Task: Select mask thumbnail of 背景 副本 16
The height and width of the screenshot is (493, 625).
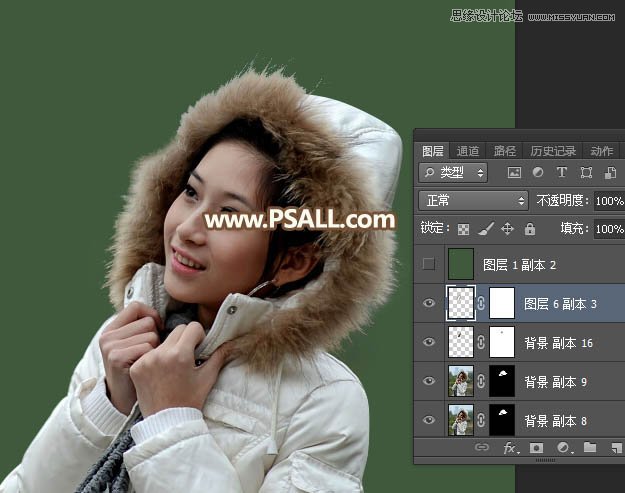Action: [501, 342]
